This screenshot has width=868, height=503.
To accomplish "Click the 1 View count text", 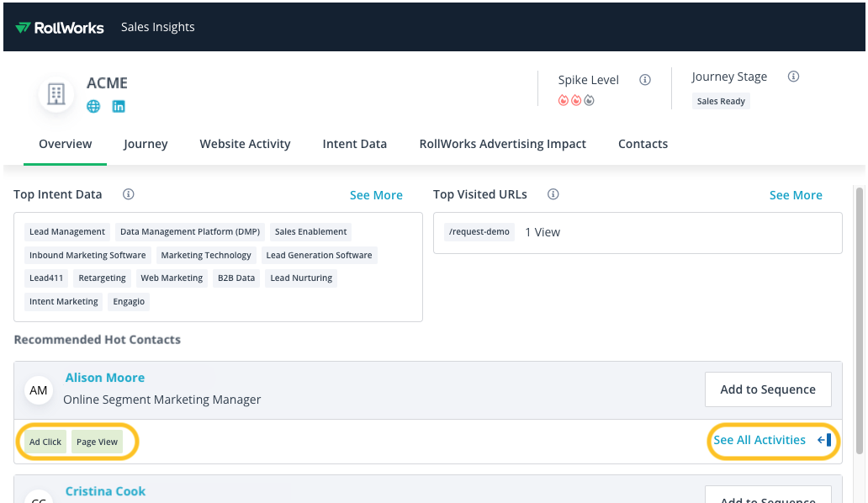I will [x=542, y=232].
